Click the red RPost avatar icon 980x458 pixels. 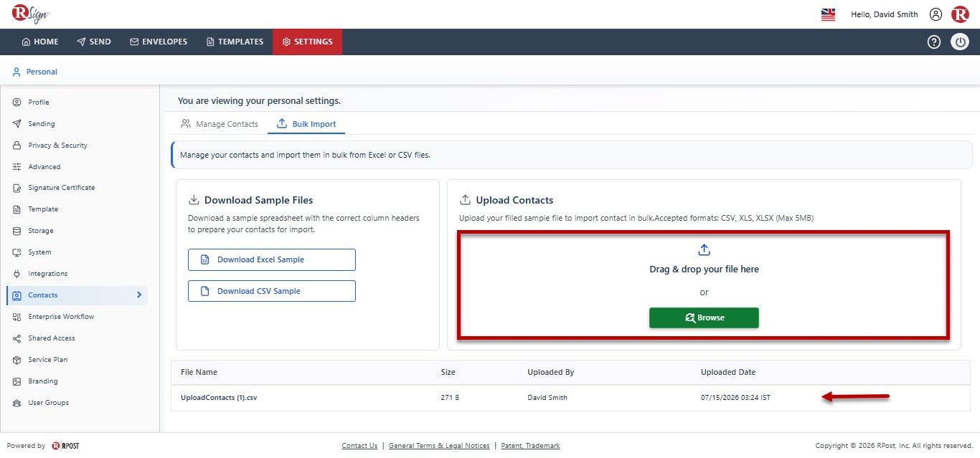(960, 14)
